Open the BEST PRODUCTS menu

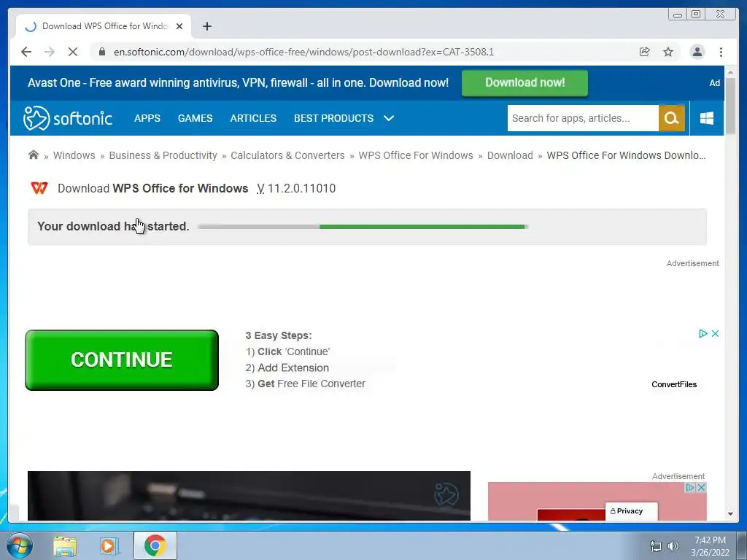point(333,118)
